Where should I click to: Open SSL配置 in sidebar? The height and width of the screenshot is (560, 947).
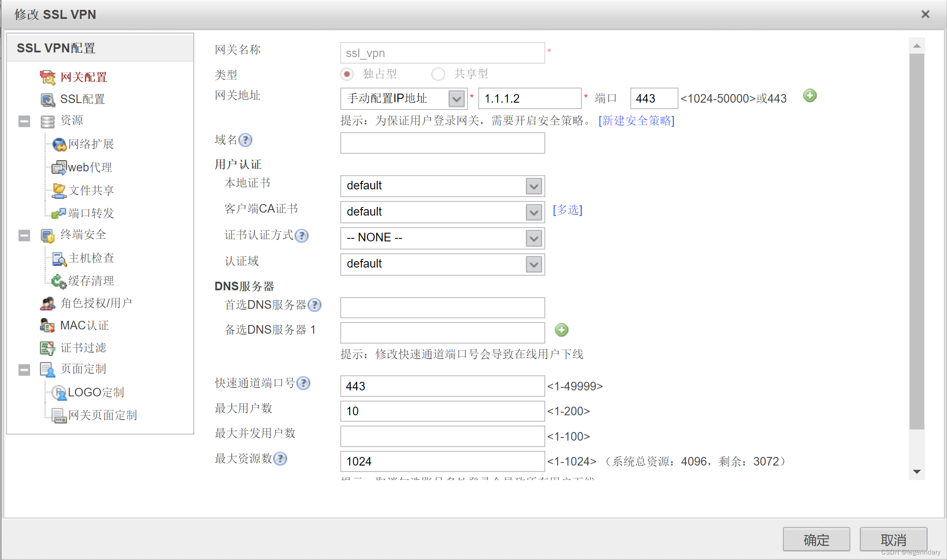pyautogui.click(x=82, y=99)
